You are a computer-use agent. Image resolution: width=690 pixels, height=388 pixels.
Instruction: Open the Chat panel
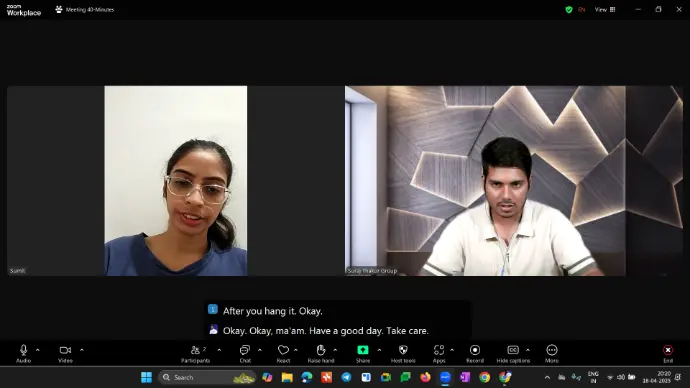pos(245,354)
